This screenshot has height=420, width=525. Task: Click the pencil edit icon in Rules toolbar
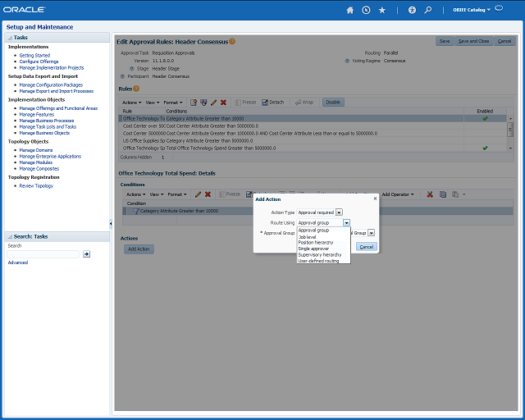coord(213,103)
